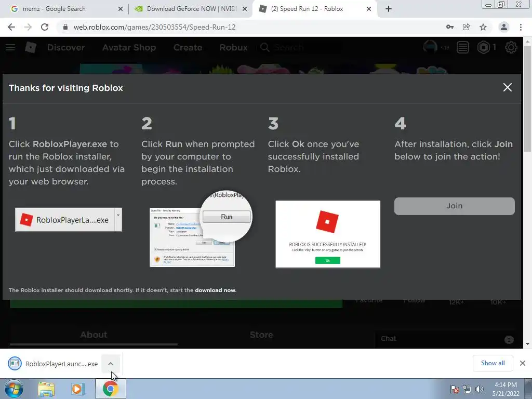Image resolution: width=532 pixels, height=399 pixels.
Task: Click the browser back arrow
Action: click(11, 27)
